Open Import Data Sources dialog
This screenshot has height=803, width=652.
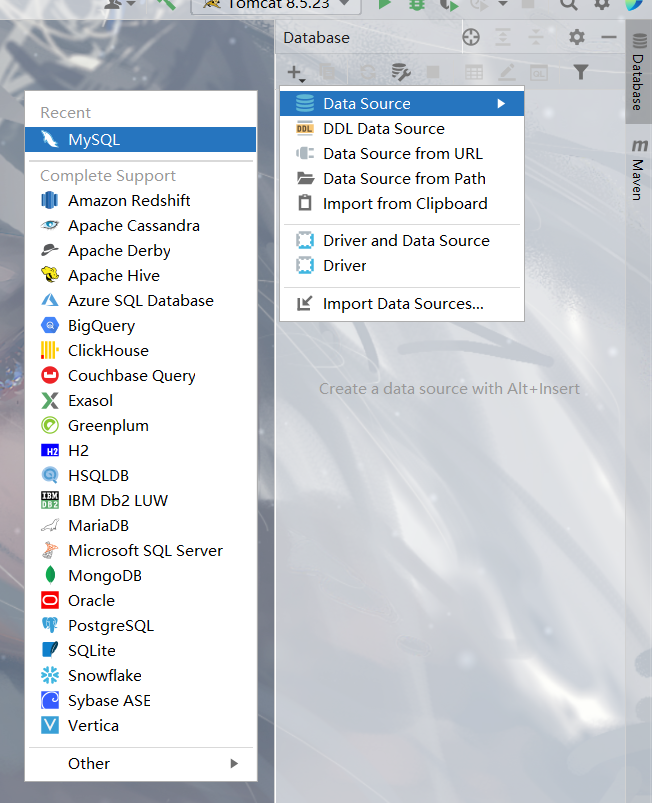pyautogui.click(x=402, y=304)
